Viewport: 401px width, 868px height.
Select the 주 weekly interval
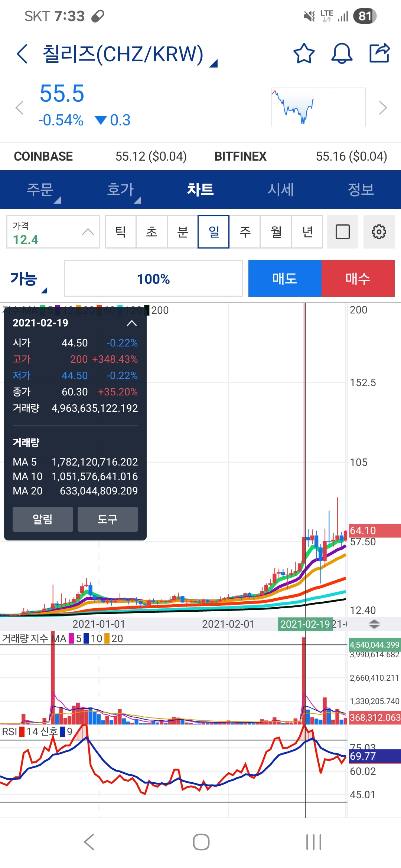pyautogui.click(x=245, y=232)
